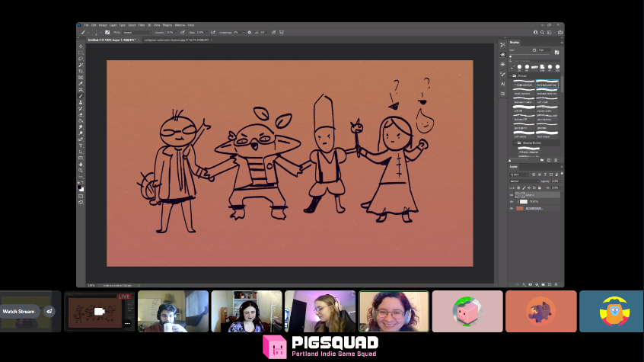This screenshot has height=362, width=644.
Task: Pick the Eyedropper tool
Action: point(81,84)
